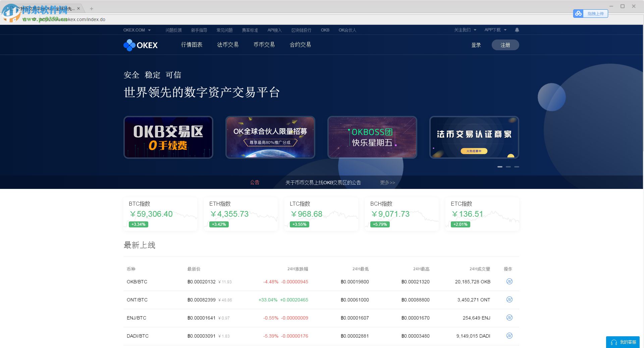This screenshot has width=644, height=348.
Task: Open 行情图表 menu
Action: (192, 45)
